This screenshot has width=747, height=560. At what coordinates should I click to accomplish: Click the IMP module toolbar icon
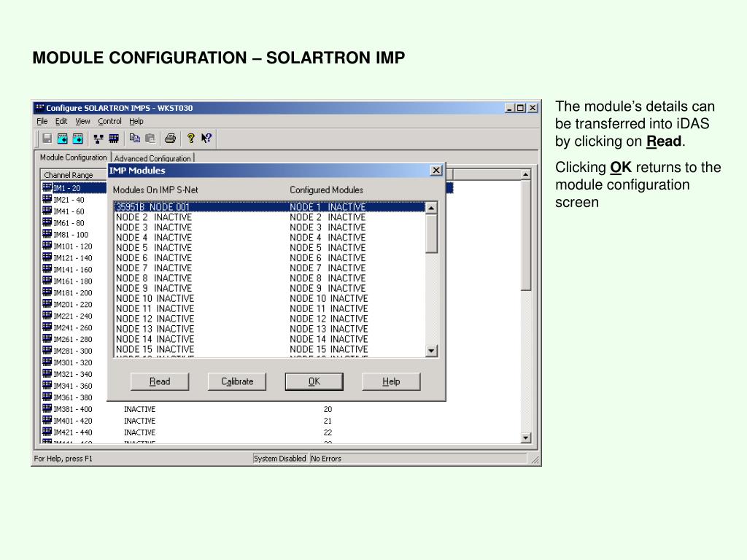[114, 139]
